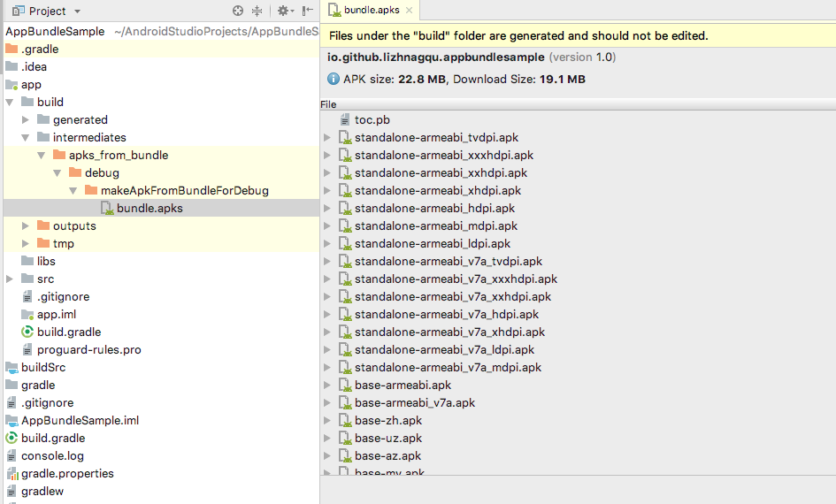Click the toc.pb file icon
This screenshot has width=836, height=504.
click(345, 119)
